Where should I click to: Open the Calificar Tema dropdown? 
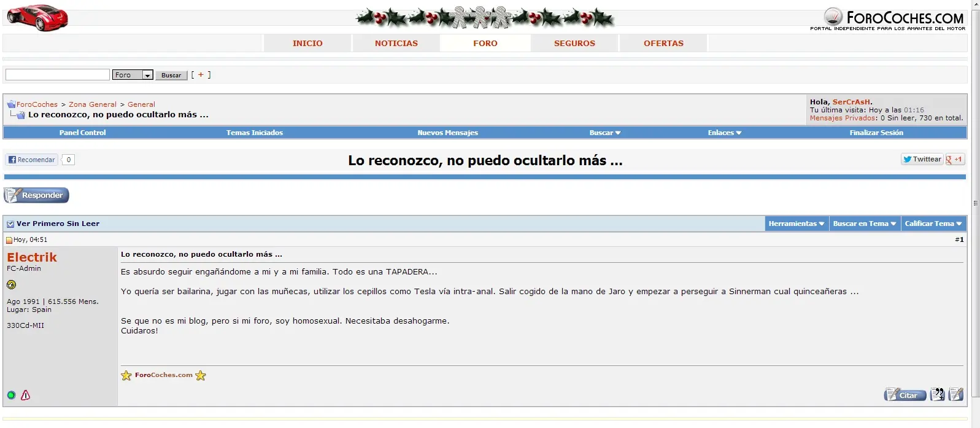(933, 224)
